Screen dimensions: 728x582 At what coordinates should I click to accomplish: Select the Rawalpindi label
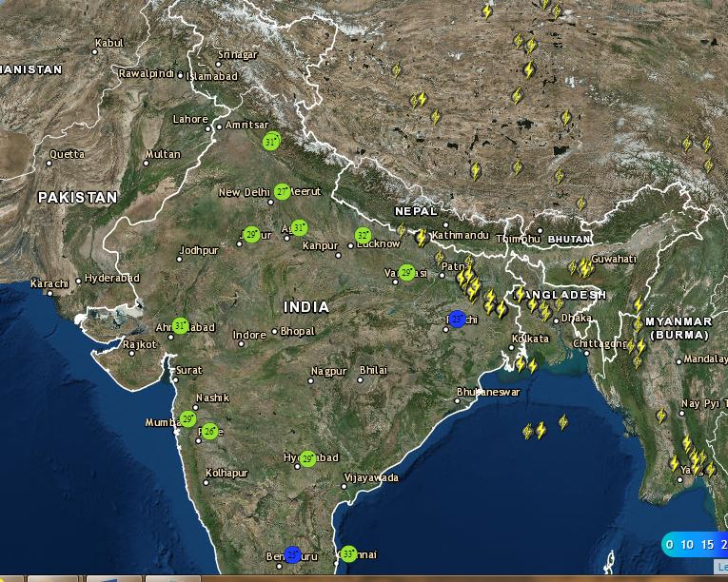coord(147,73)
